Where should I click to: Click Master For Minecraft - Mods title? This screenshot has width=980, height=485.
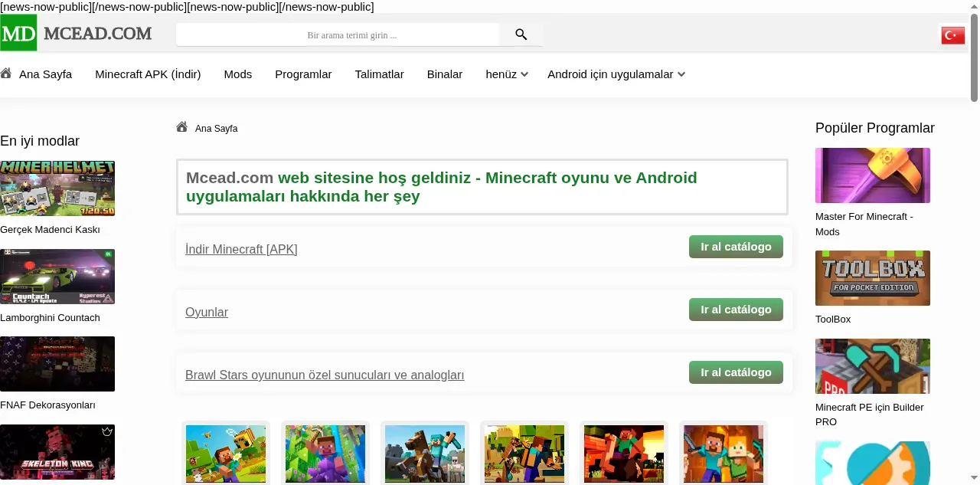tap(864, 224)
